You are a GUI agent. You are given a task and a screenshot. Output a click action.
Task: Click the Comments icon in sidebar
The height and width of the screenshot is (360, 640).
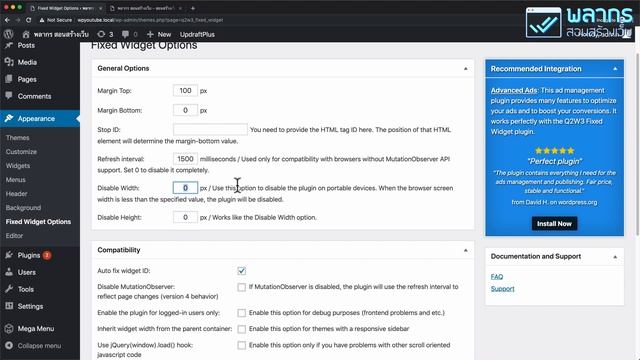point(9,96)
